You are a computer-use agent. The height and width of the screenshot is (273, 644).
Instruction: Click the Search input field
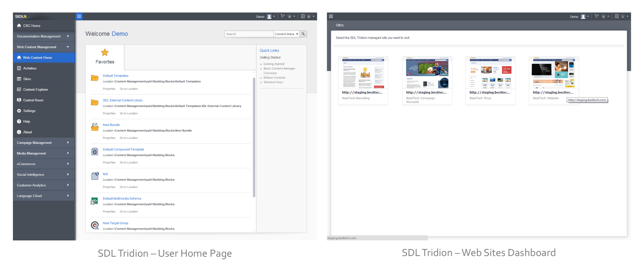click(x=249, y=34)
